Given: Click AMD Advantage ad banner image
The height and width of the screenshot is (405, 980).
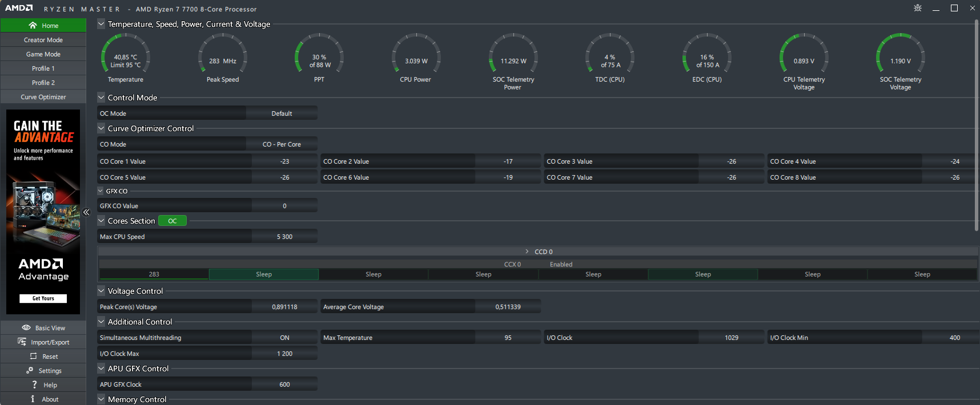Looking at the screenshot, I should click(43, 212).
